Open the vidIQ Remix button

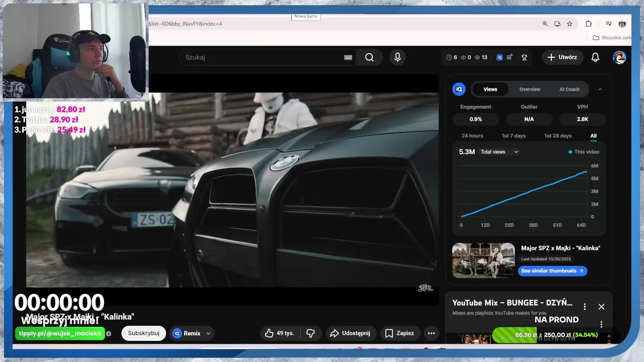click(x=187, y=333)
